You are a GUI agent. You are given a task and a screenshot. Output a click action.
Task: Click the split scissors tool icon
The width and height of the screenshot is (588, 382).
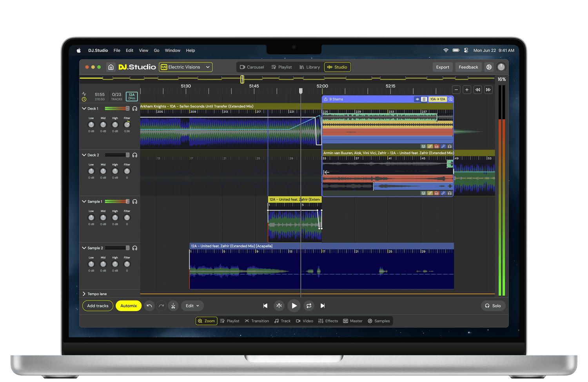tap(173, 306)
